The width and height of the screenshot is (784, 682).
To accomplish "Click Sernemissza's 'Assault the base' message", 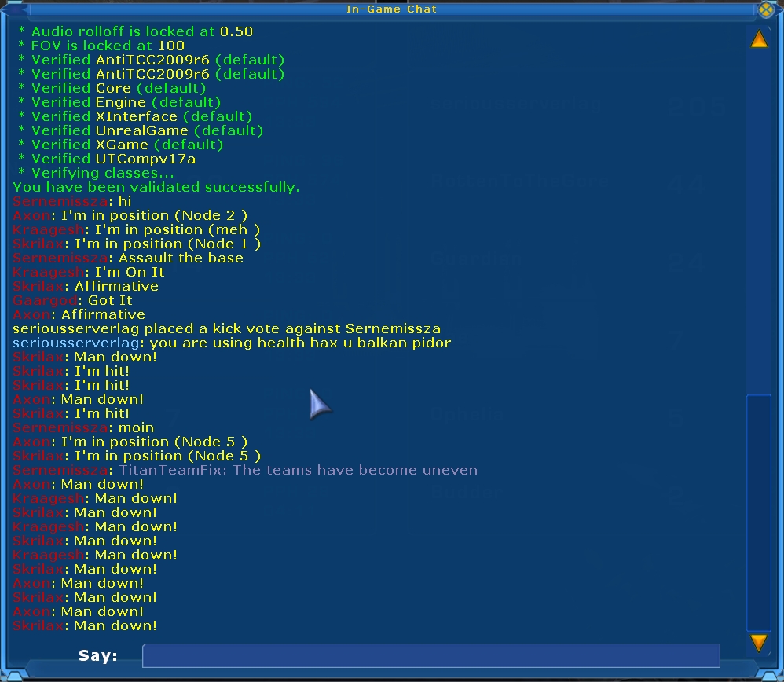I will [128, 258].
